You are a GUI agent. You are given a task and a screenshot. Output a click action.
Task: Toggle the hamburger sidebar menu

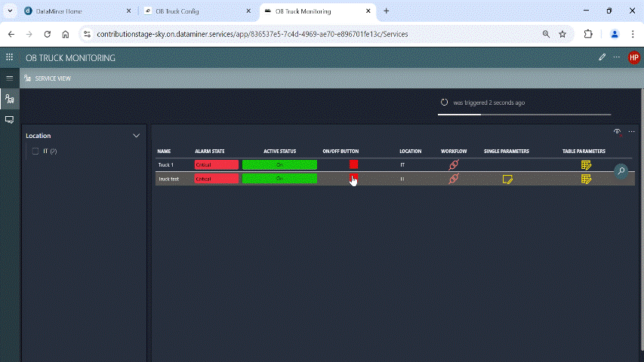coord(10,78)
